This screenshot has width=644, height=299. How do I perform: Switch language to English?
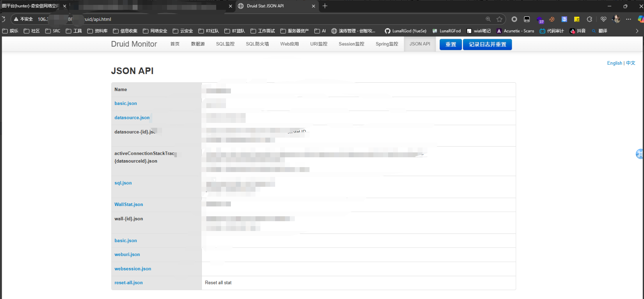click(x=615, y=63)
